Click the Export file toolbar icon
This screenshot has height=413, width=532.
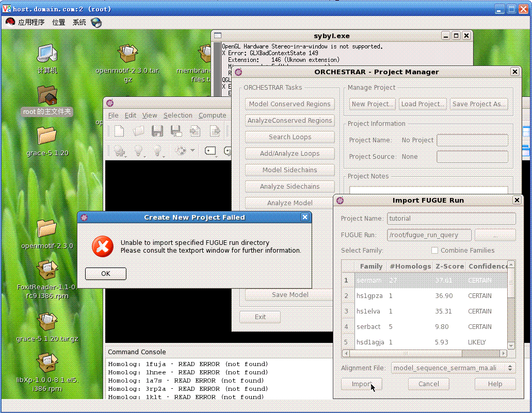[215, 131]
